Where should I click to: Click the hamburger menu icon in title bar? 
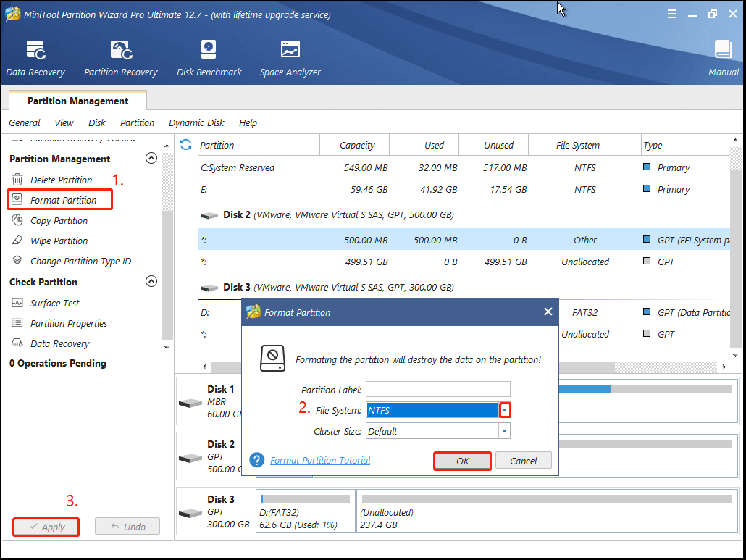(672, 14)
